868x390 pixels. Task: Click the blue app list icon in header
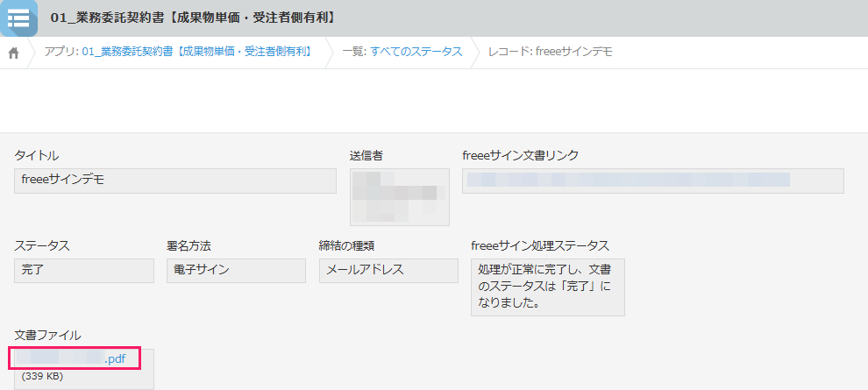18,18
